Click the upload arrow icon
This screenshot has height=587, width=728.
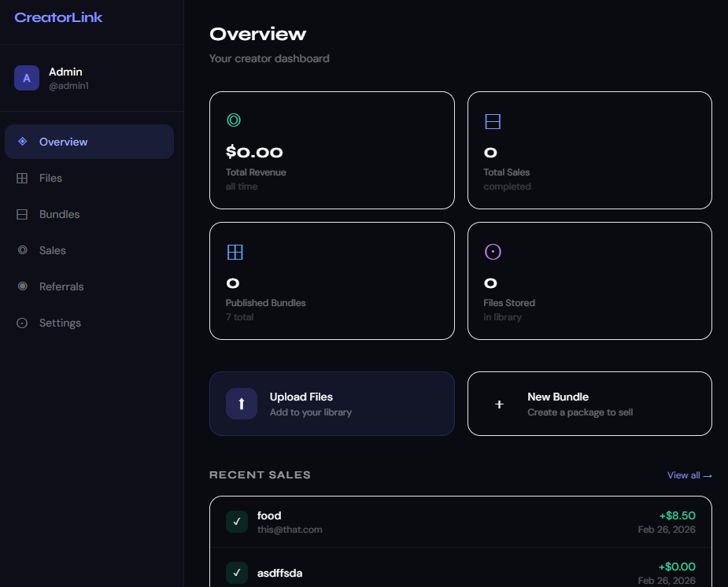pyautogui.click(x=242, y=404)
